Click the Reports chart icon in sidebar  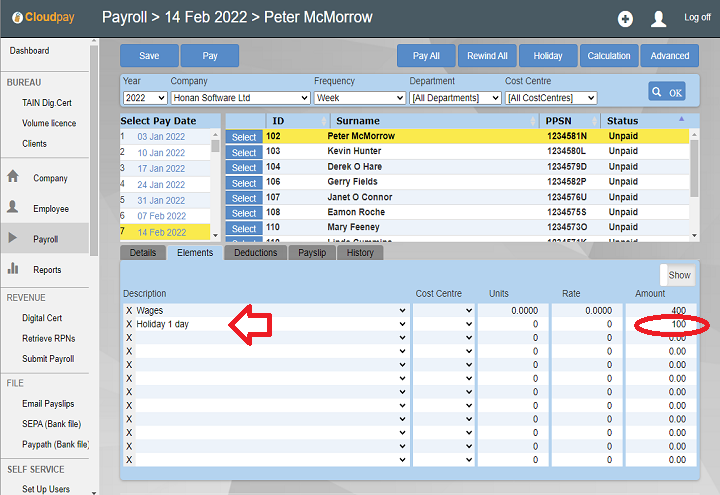[x=13, y=269]
